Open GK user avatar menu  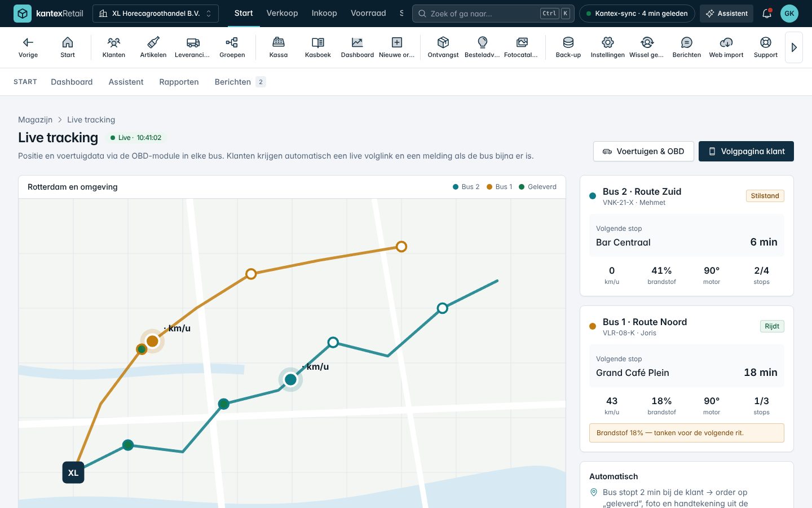coord(789,14)
